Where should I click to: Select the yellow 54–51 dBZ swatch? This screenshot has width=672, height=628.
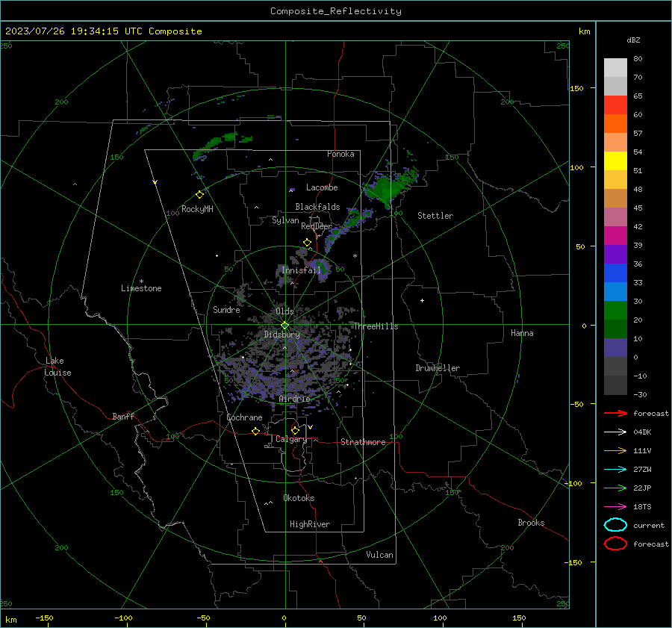pyautogui.click(x=615, y=161)
